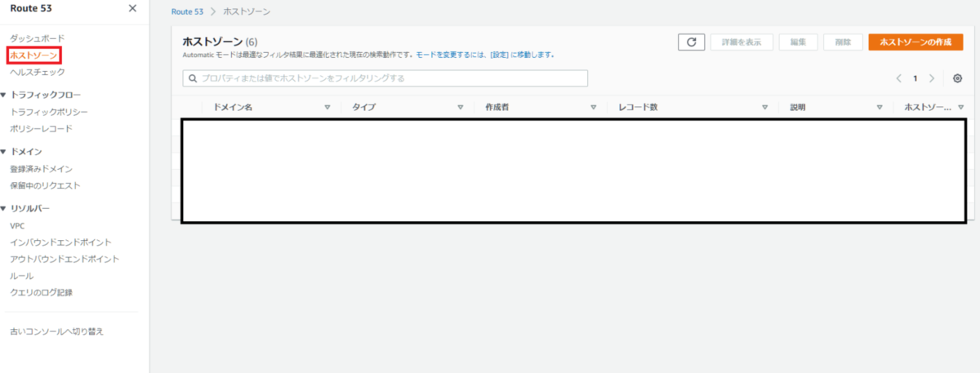Click the 詳細を表示 button

[x=742, y=42]
